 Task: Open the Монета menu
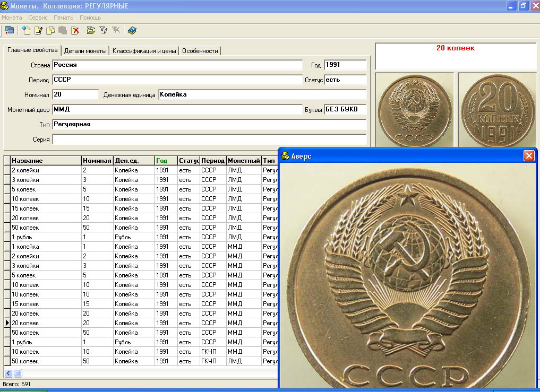point(12,18)
